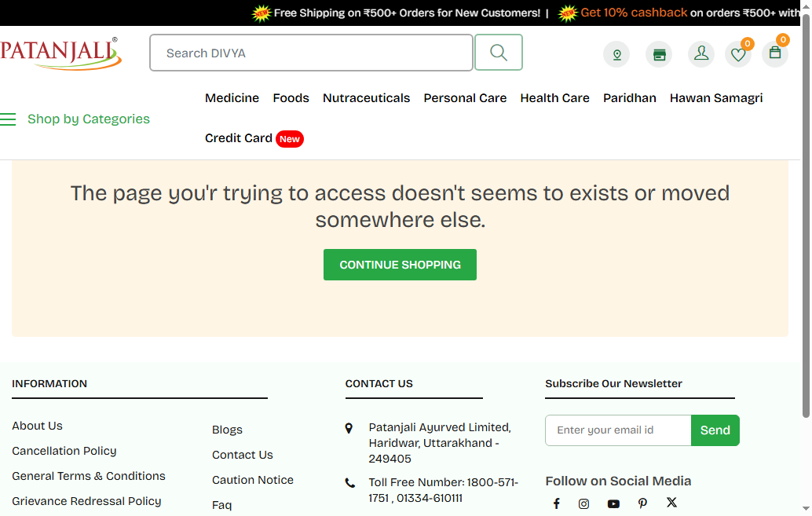Click the CONTINUE SHOPPING button
Viewport: 812px width, 516px height.
coord(400,265)
